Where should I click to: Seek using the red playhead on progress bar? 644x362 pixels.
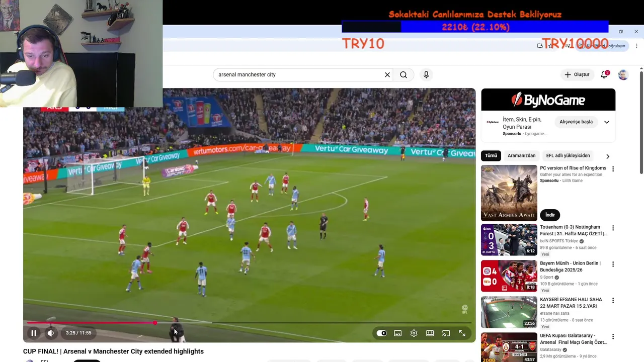(x=155, y=323)
